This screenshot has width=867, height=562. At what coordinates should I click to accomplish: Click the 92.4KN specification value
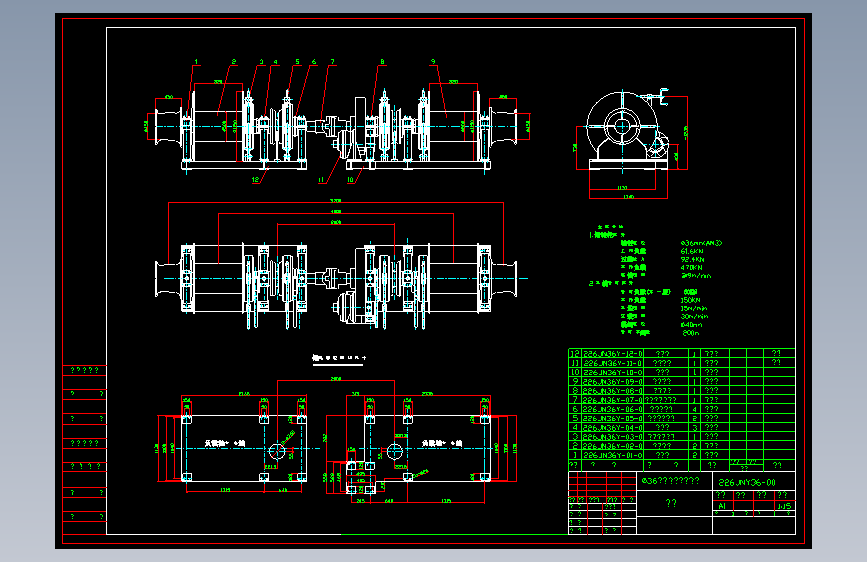click(x=692, y=259)
